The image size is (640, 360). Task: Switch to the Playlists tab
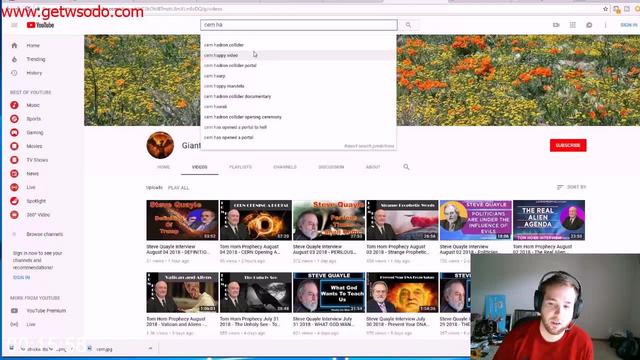coord(240,167)
